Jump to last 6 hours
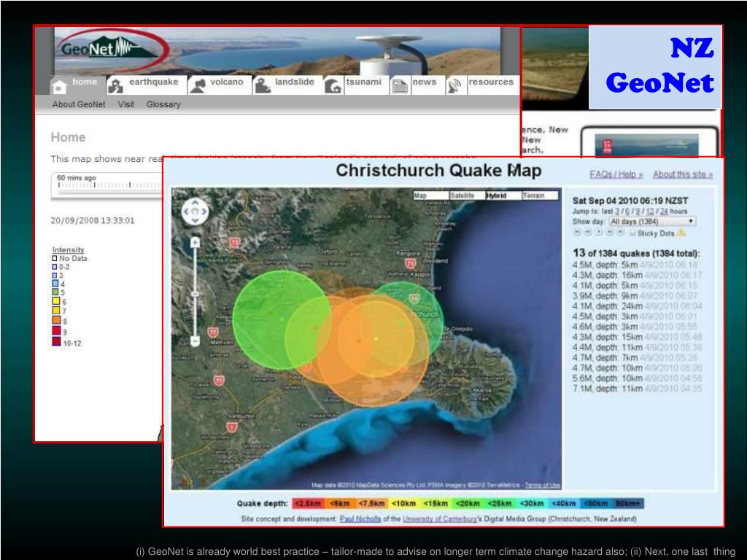This screenshot has height=560, width=747. coord(627,211)
